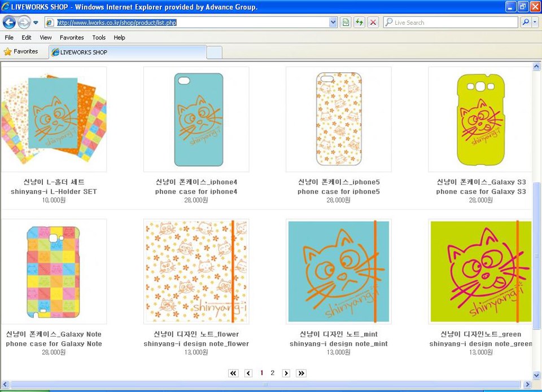
Task: Click the browser Back arrow button
Action: 9,23
